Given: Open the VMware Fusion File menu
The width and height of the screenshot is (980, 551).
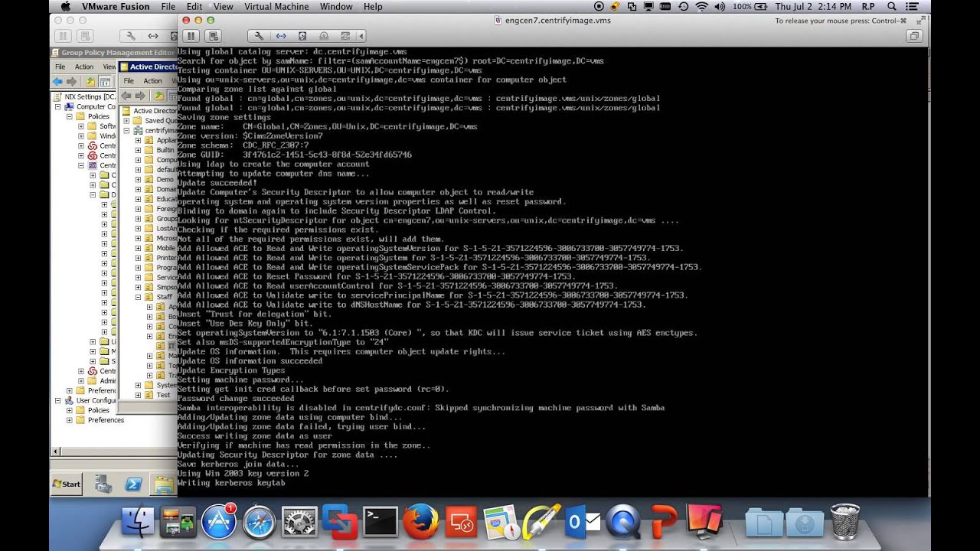Looking at the screenshot, I should 168,6.
